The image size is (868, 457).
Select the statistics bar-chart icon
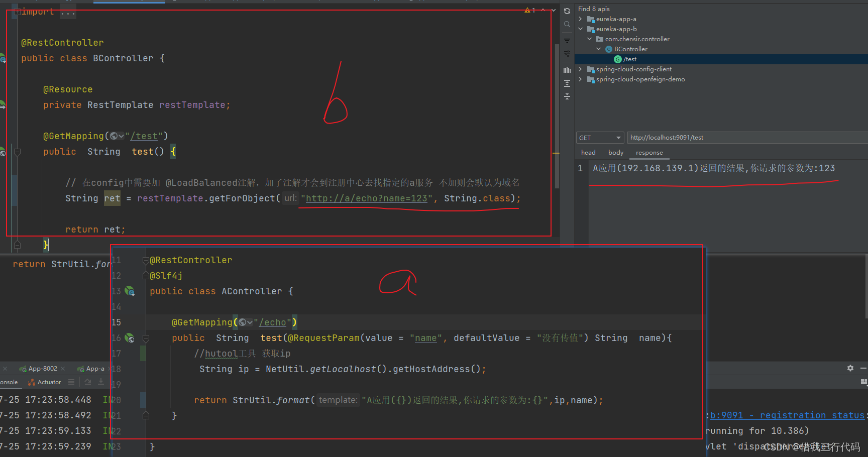tap(567, 70)
